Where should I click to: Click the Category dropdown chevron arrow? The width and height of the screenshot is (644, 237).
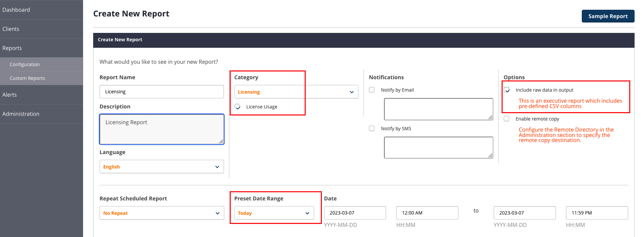(x=352, y=92)
